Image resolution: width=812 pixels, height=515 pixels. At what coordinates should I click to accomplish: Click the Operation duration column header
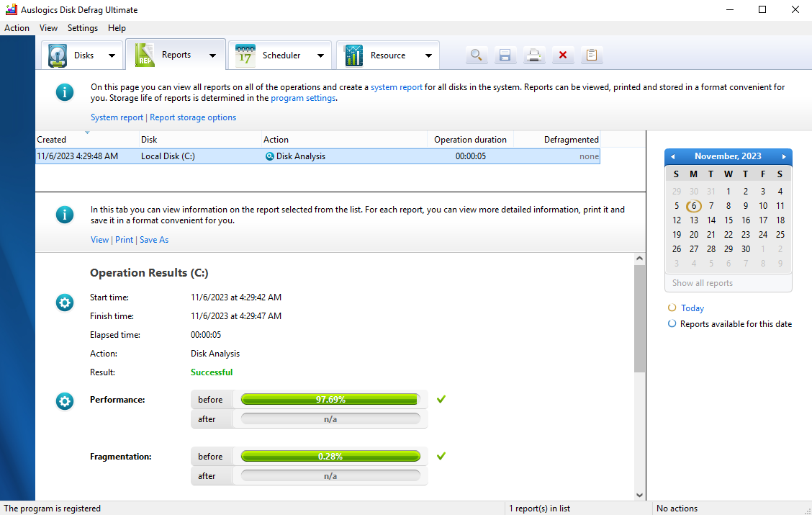point(470,139)
